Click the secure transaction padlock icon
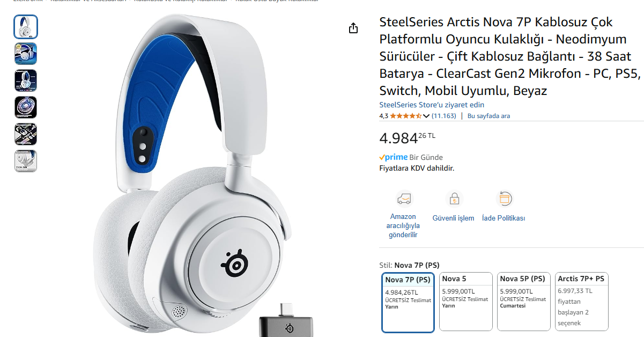Viewport: 644px width, 337px height. (454, 199)
